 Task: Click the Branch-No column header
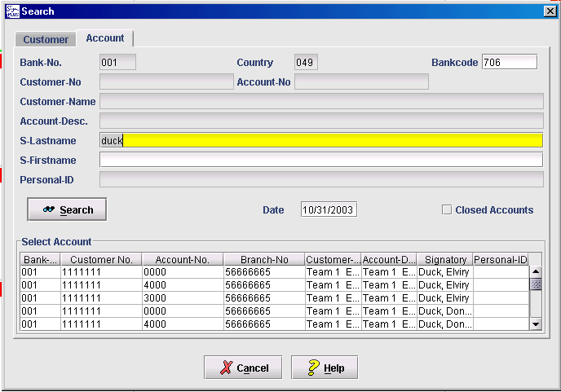point(263,259)
